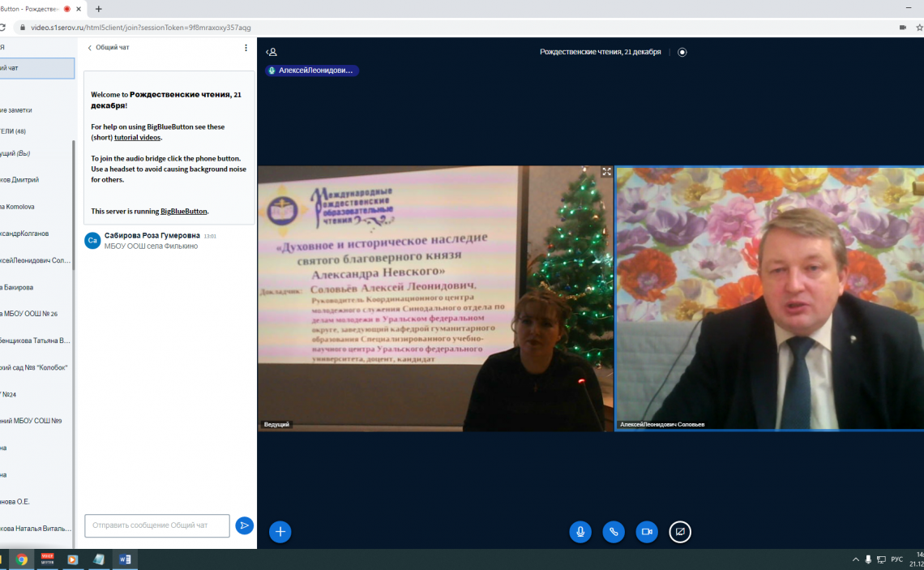Viewport: 924px width, 570px height.
Task: Toggle the user list panel icon
Action: [x=272, y=52]
